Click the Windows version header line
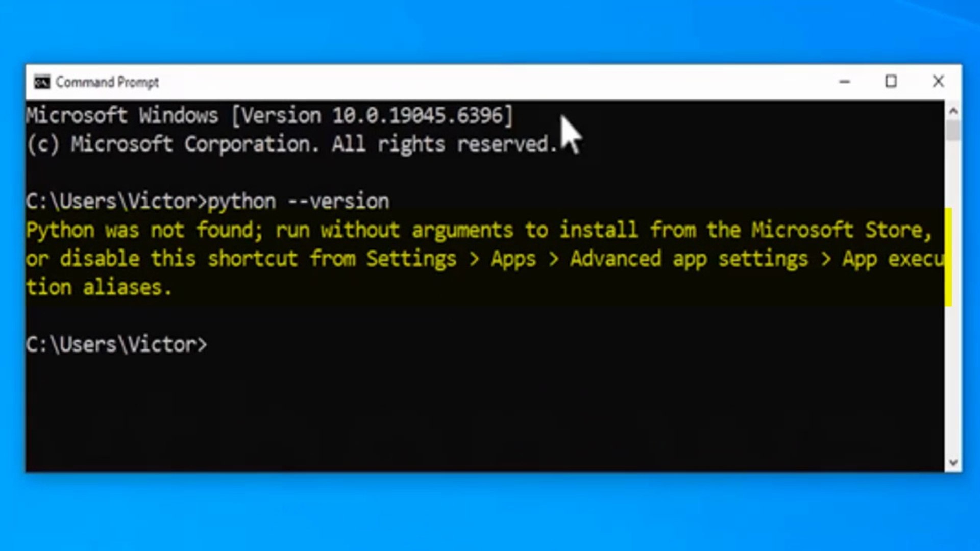Image resolution: width=980 pixels, height=551 pixels. point(269,116)
